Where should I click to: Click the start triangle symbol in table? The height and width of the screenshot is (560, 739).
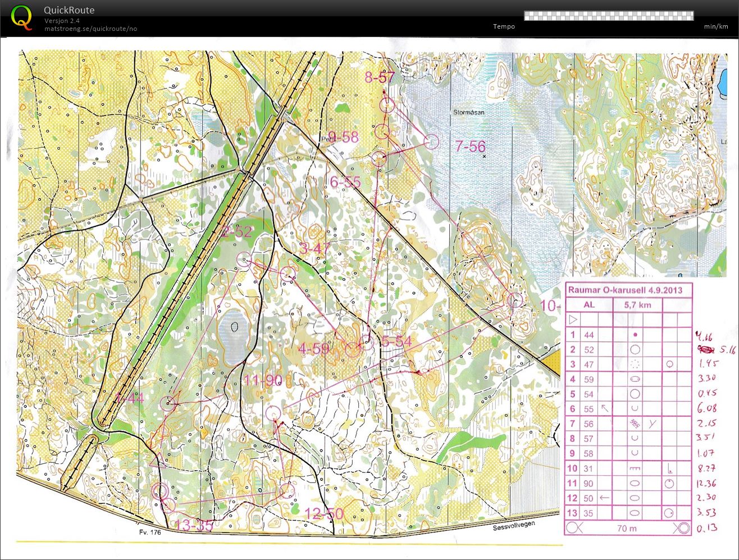click(573, 320)
